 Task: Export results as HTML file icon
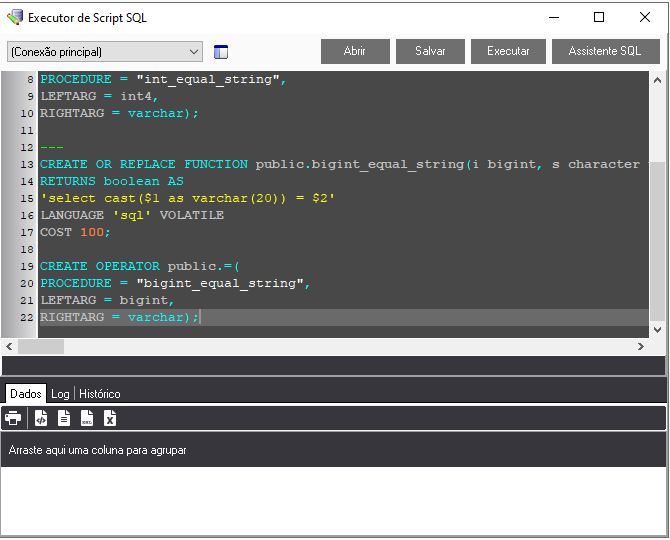click(41, 418)
